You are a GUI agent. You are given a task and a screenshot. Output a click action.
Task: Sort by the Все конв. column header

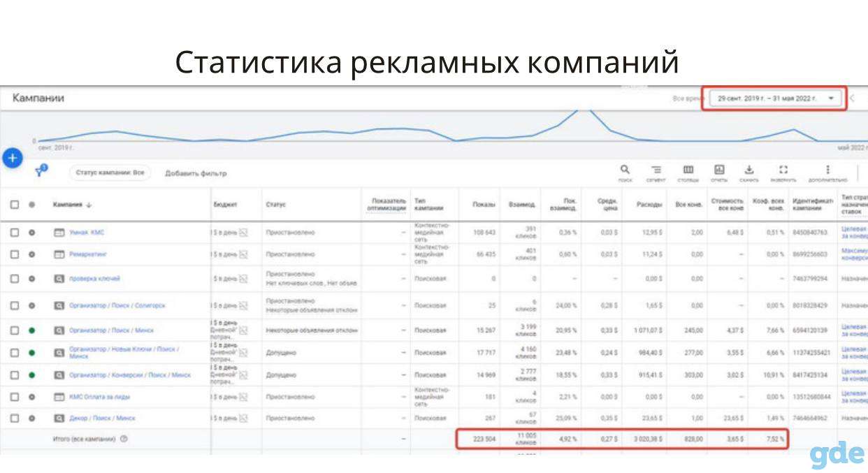click(x=690, y=205)
